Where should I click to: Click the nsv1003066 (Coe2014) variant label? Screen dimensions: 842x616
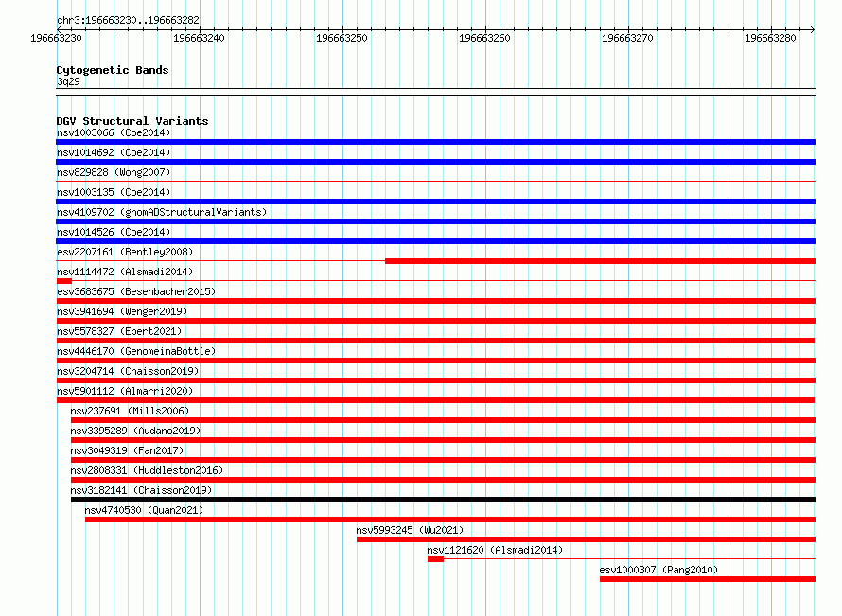[114, 132]
